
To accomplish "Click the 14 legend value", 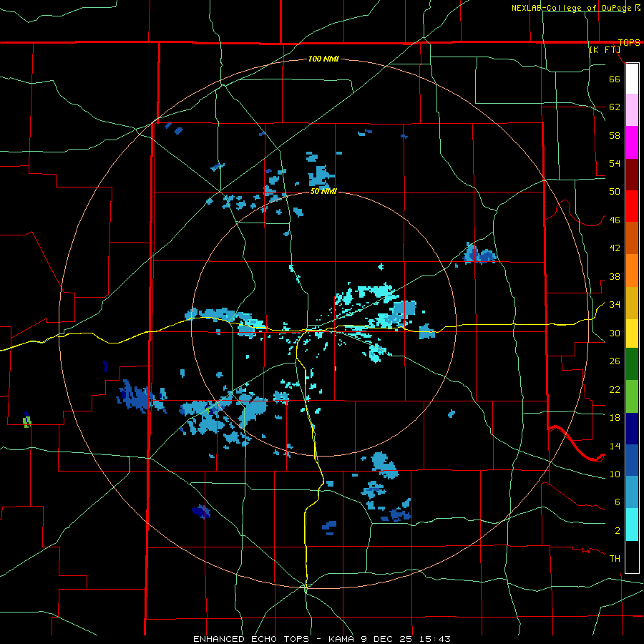I will (x=615, y=446).
